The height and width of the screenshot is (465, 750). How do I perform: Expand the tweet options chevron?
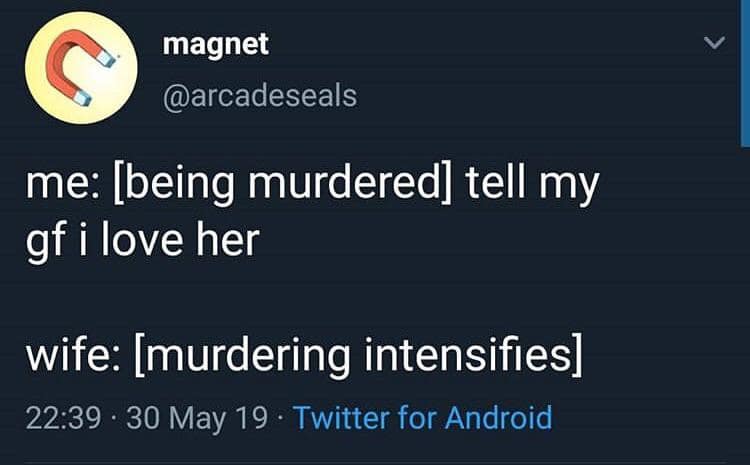[713, 43]
